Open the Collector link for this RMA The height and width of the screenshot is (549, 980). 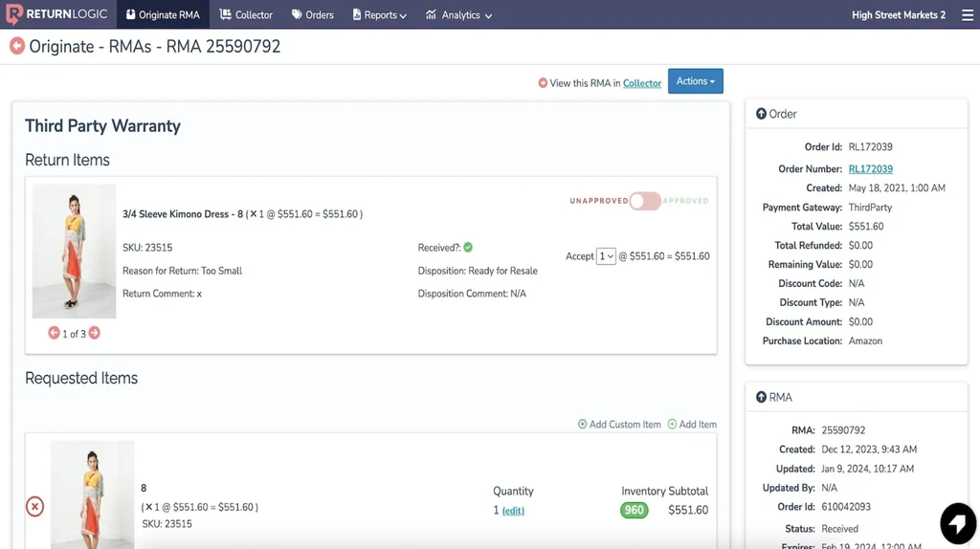click(x=642, y=83)
